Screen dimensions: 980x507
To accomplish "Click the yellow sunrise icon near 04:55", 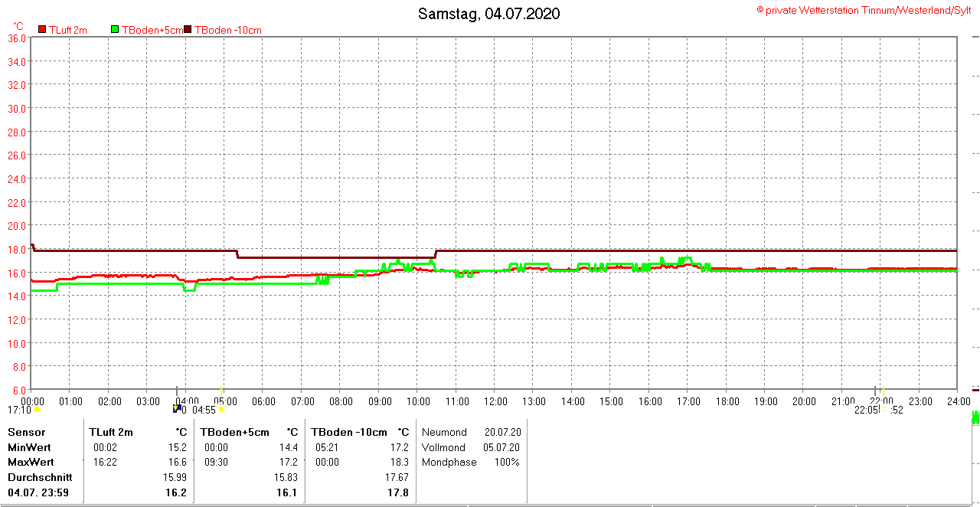I will (x=221, y=410).
